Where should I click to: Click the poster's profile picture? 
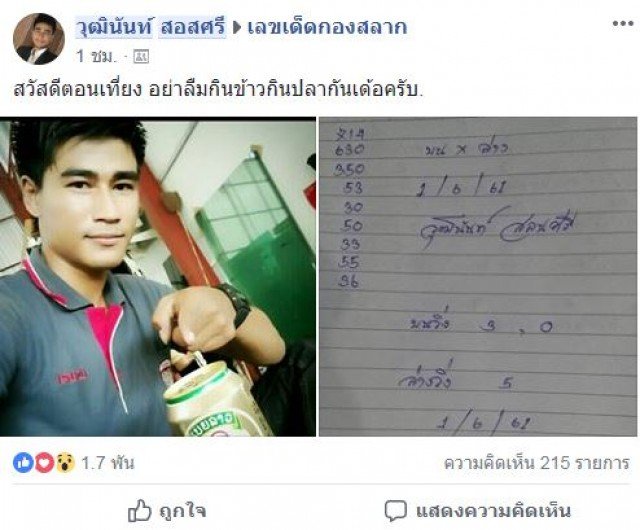pyautogui.click(x=39, y=39)
